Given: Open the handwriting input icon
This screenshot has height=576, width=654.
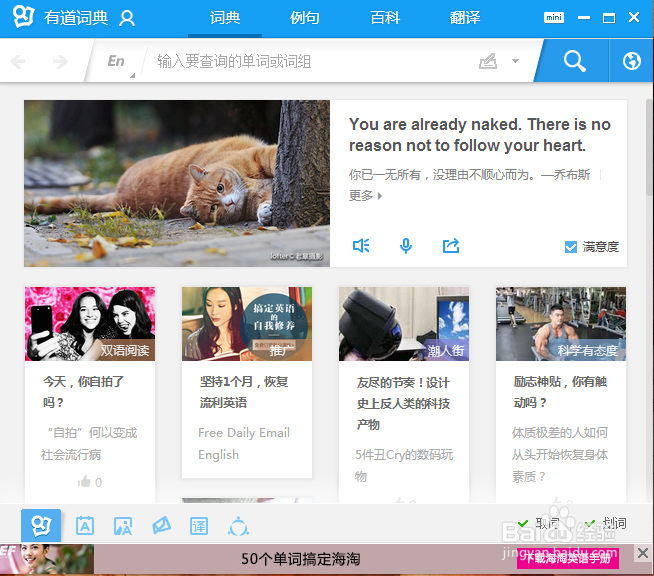Looking at the screenshot, I should point(488,61).
